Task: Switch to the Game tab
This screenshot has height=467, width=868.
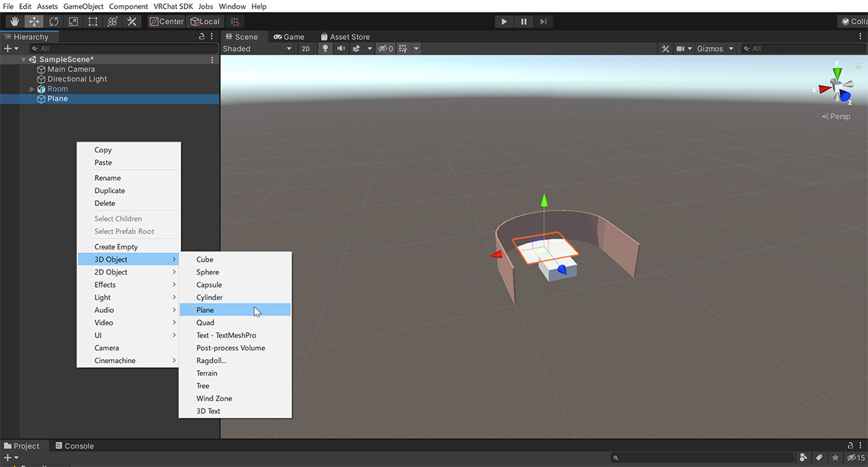Action: [x=289, y=36]
